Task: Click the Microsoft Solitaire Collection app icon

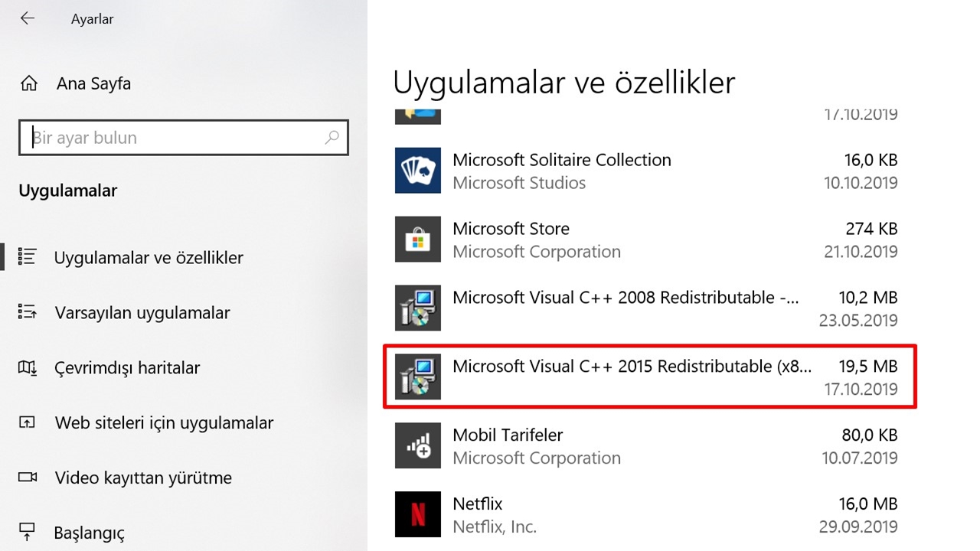Action: pos(417,170)
